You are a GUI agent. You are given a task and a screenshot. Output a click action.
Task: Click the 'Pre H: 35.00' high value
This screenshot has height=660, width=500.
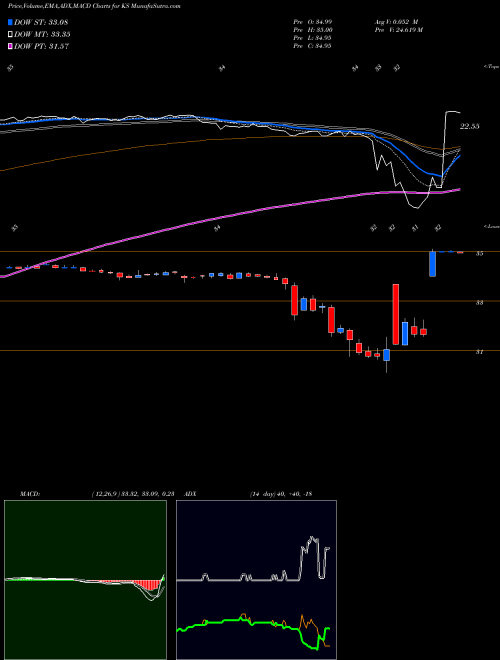pyautogui.click(x=313, y=30)
